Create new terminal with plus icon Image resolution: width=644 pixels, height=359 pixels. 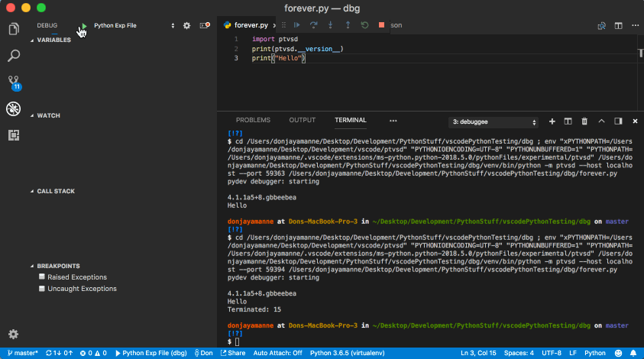coord(552,121)
